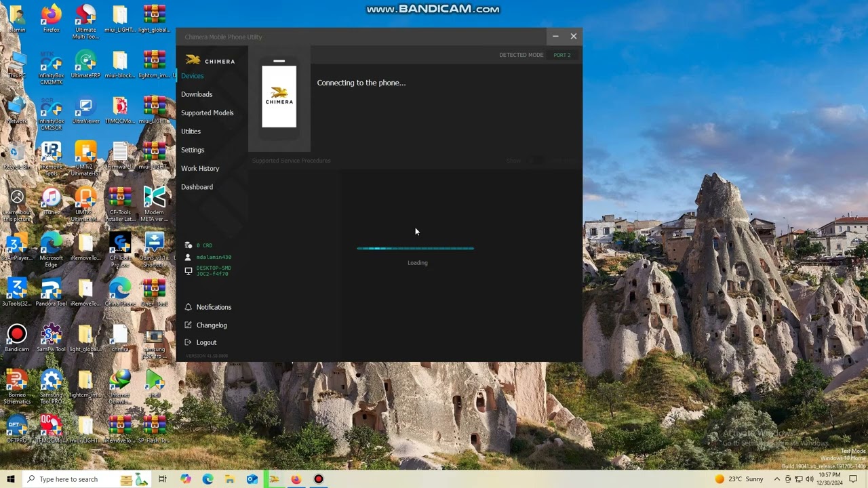Select the DFTPRO desktop icon
The width and height of the screenshot is (868, 488).
[x=17, y=430]
